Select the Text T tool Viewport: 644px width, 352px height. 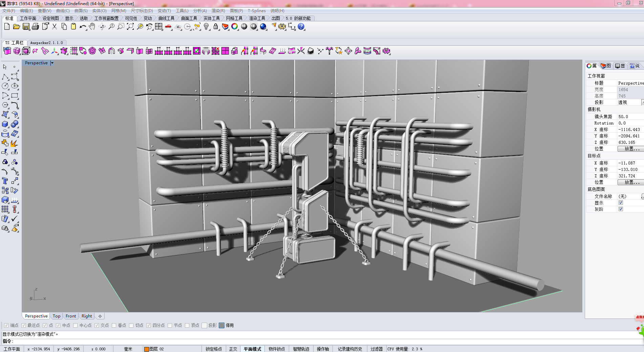pos(5,181)
